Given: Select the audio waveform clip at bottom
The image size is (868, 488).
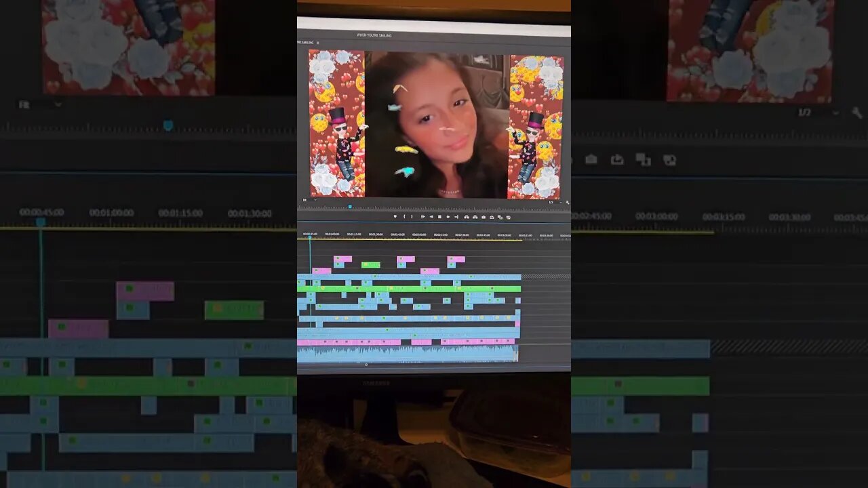Looking at the screenshot, I should pos(408,353).
